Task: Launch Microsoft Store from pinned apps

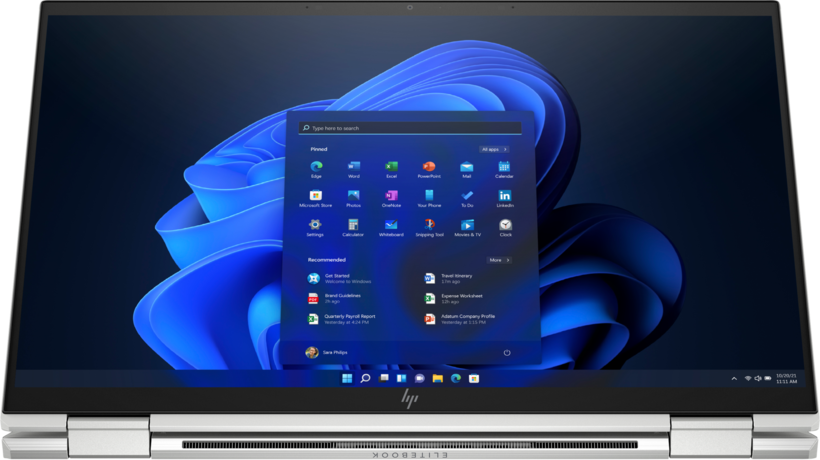Action: [315, 196]
